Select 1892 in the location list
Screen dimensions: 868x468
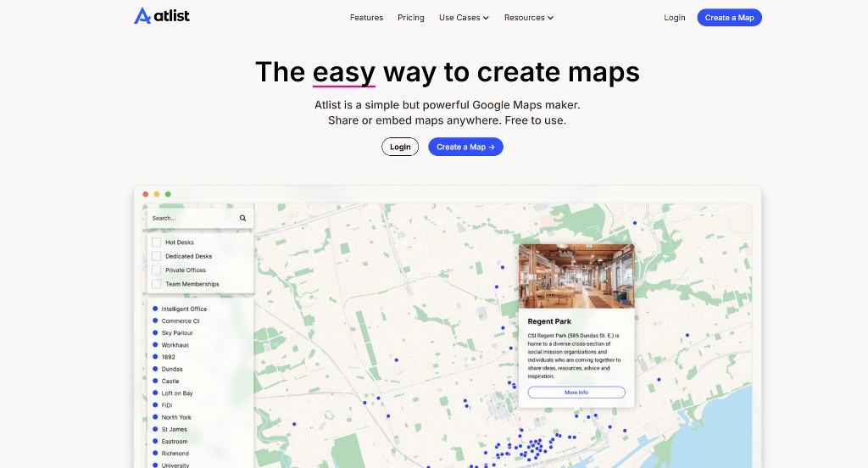coord(164,357)
